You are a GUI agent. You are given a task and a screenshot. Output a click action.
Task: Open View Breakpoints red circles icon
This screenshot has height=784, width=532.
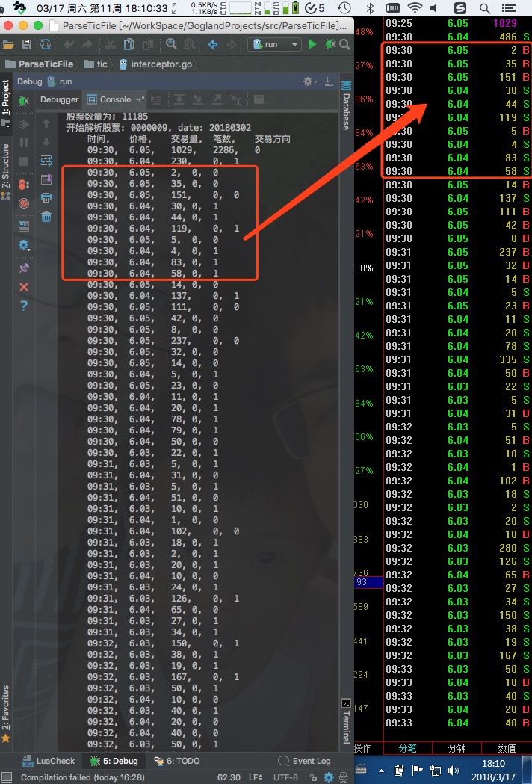point(23,185)
